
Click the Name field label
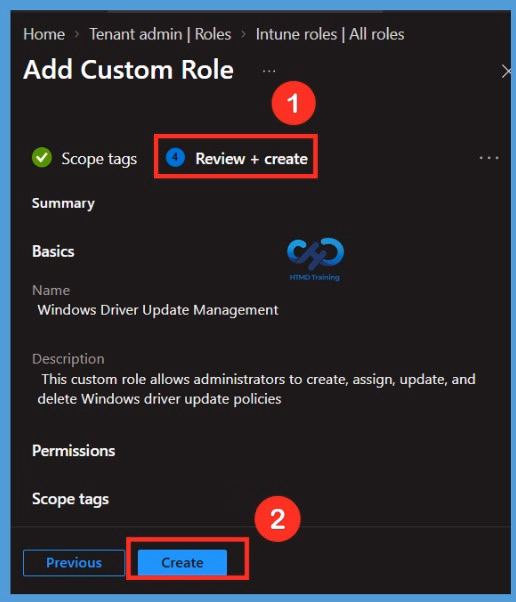[51, 290]
